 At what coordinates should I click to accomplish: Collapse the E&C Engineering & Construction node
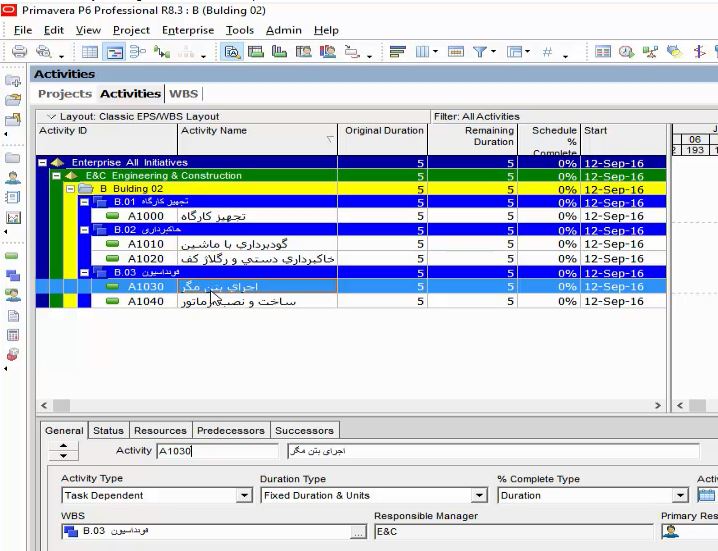tap(56, 176)
